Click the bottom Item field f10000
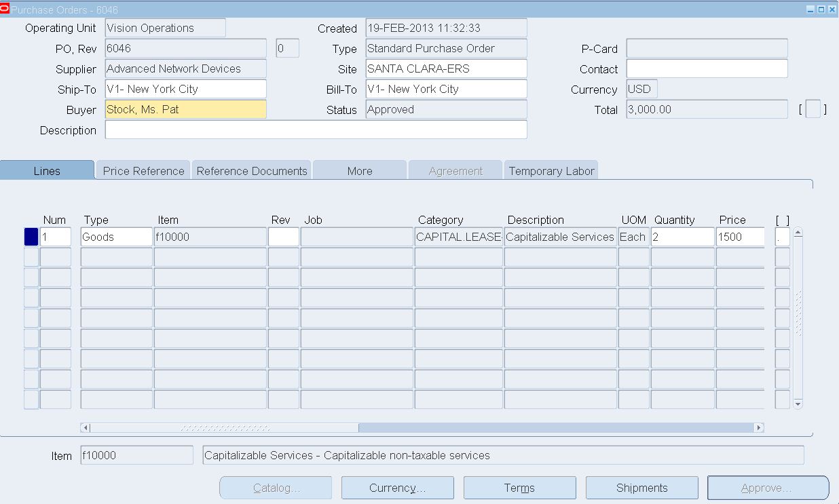The image size is (839, 504). (137, 455)
